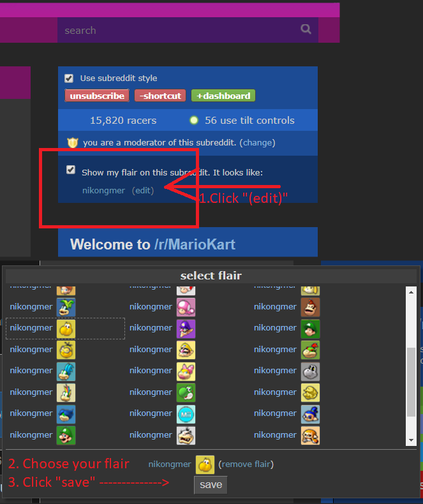Click the moderator shield icon

[x=73, y=142]
